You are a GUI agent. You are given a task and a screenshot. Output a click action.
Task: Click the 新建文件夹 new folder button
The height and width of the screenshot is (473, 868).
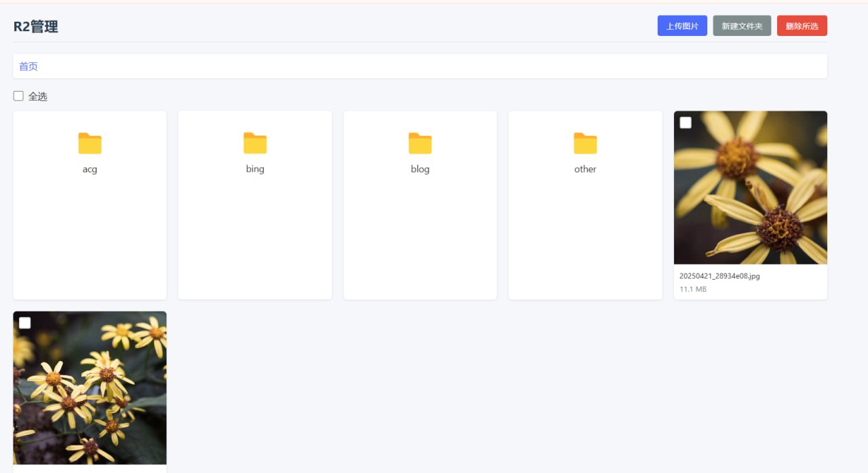pyautogui.click(x=742, y=25)
